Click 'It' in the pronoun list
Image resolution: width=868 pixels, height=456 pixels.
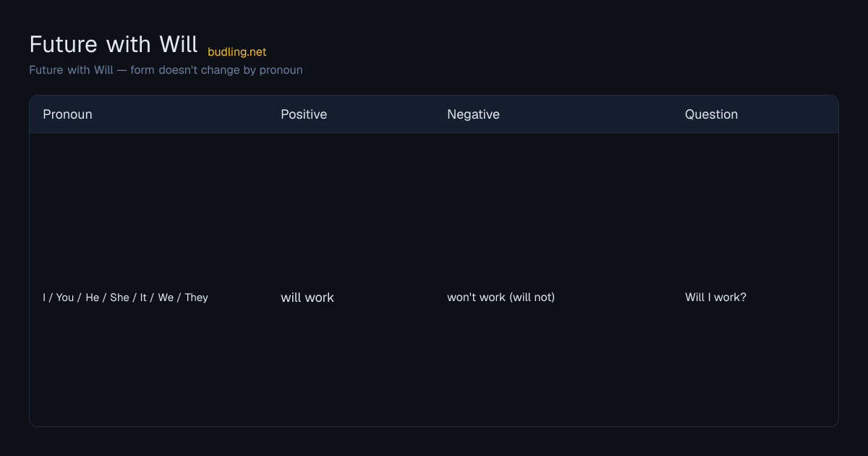143,297
